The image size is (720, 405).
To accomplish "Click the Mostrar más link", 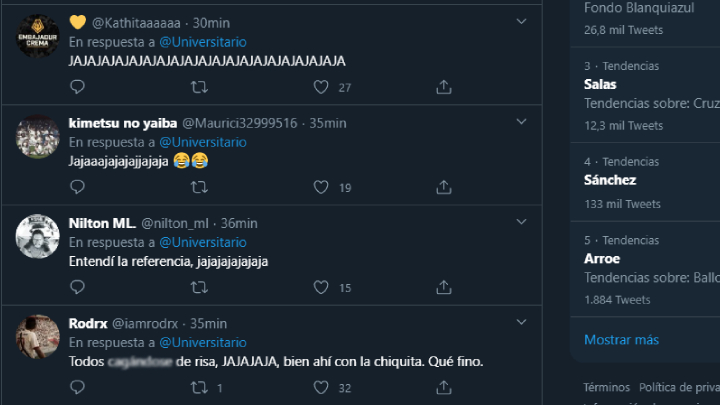I will click(x=621, y=339).
